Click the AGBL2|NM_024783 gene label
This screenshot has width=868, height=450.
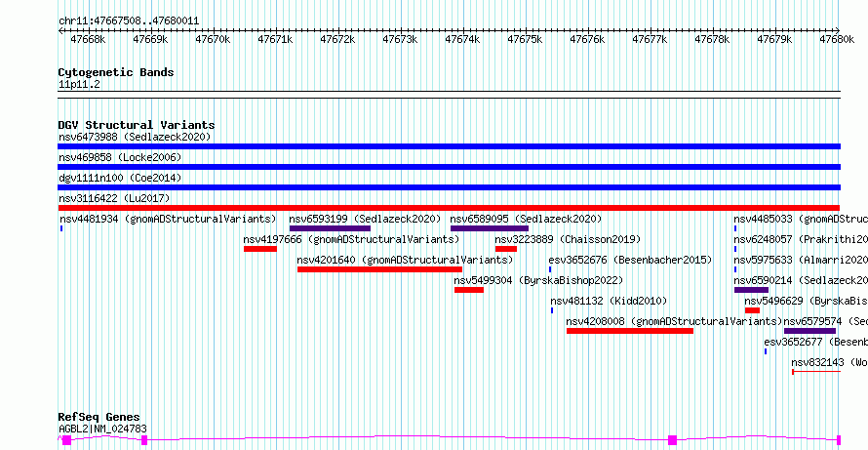pyautogui.click(x=102, y=429)
